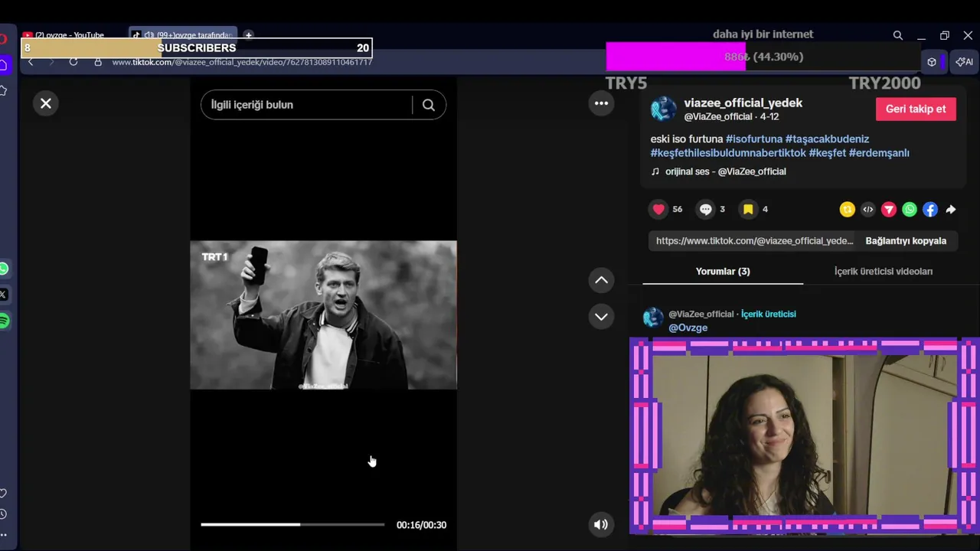980x551 pixels.
Task: Open a new browser tab with plus
Action: [x=248, y=35]
